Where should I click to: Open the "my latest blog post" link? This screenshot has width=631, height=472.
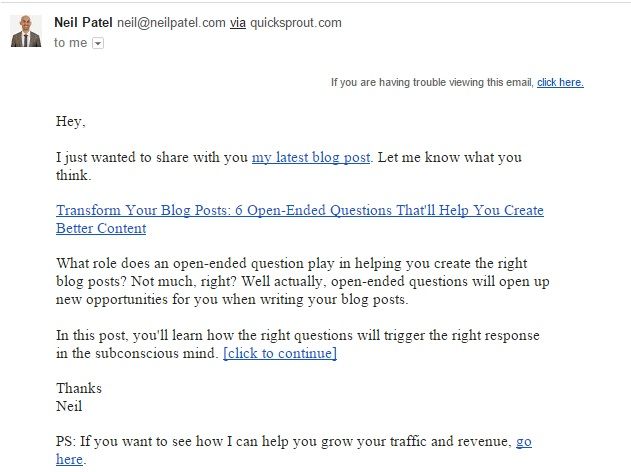click(x=311, y=157)
